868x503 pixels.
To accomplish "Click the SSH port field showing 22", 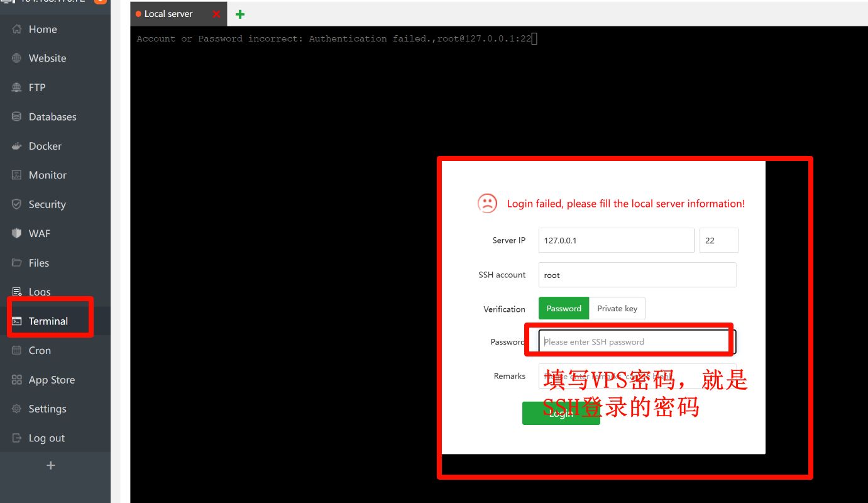I will [718, 240].
